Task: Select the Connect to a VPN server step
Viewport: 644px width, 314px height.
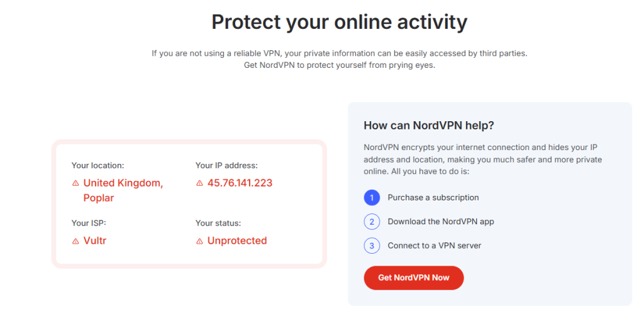Action: [x=434, y=246]
